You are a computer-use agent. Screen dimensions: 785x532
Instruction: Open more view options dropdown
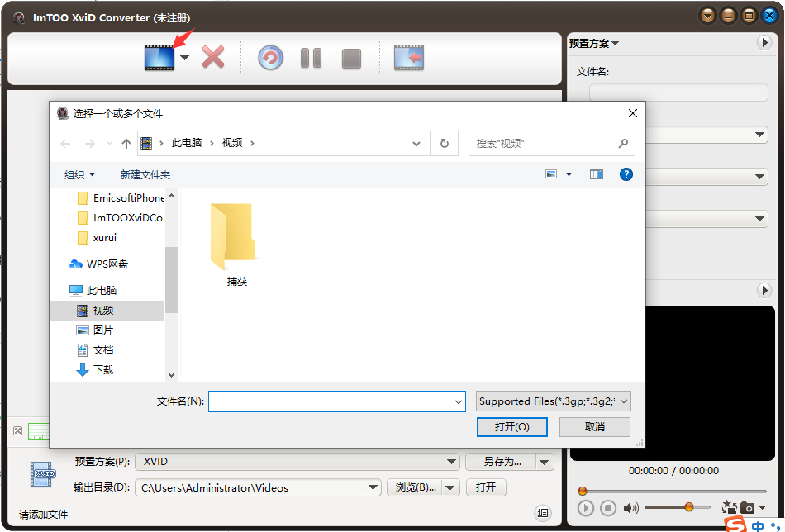pos(569,174)
